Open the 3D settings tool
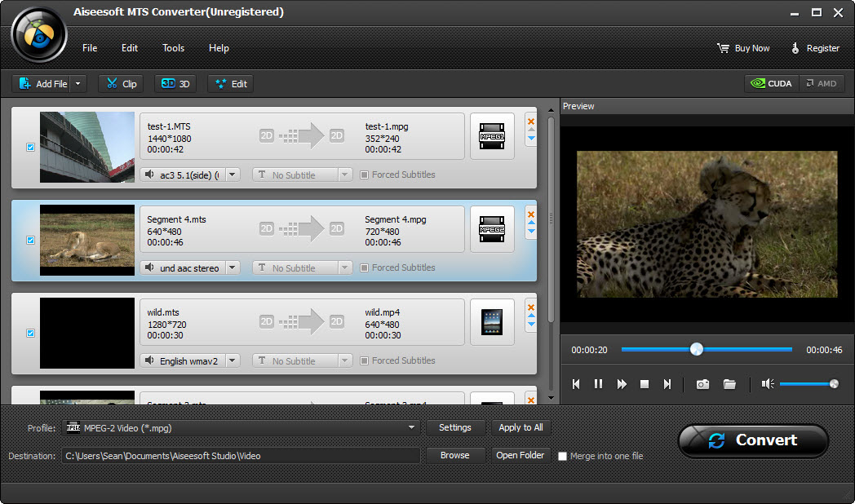This screenshot has width=855, height=504. (175, 84)
